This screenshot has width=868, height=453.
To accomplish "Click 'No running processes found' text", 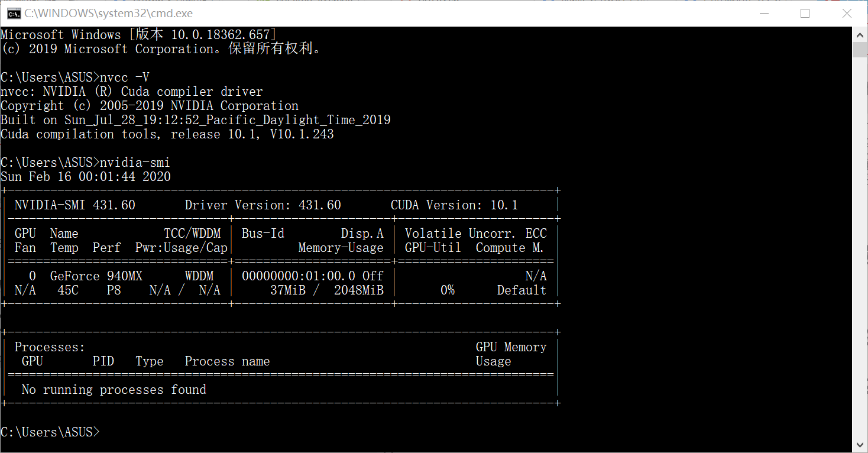I will point(114,390).
